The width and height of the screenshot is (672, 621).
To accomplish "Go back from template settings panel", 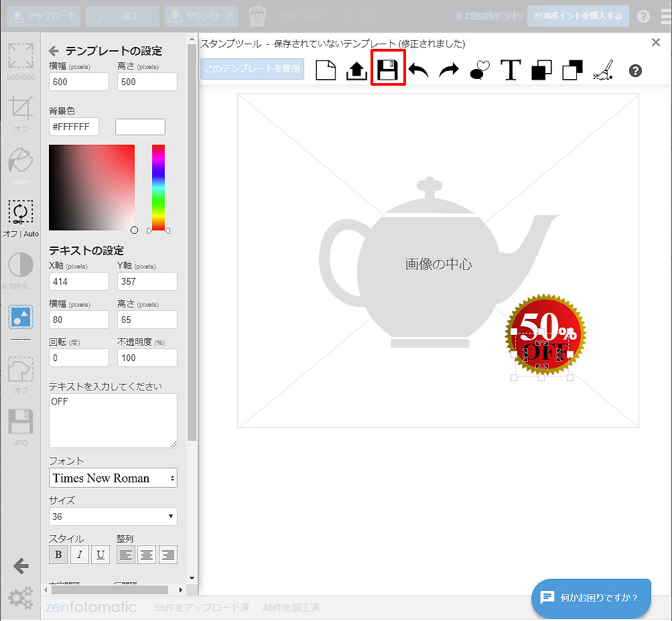I will pyautogui.click(x=54, y=51).
